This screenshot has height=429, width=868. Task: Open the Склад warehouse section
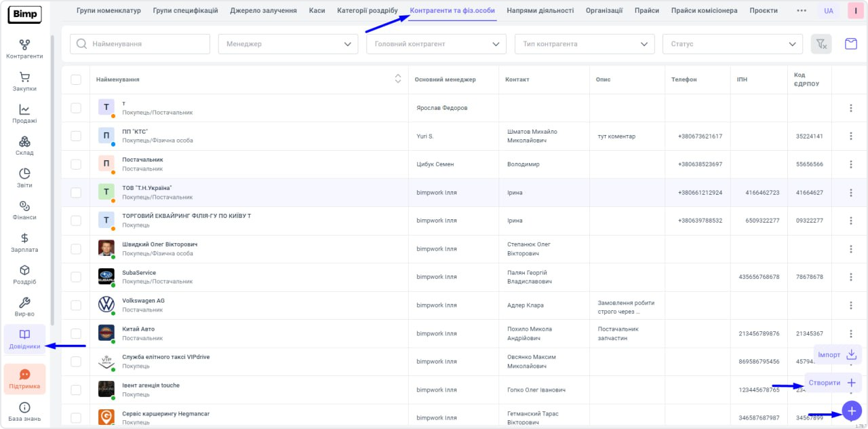click(24, 145)
